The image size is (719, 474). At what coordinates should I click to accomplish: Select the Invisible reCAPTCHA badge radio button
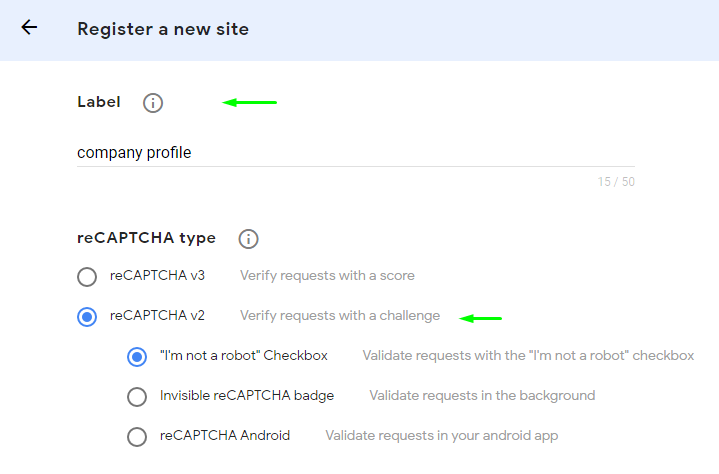(137, 396)
